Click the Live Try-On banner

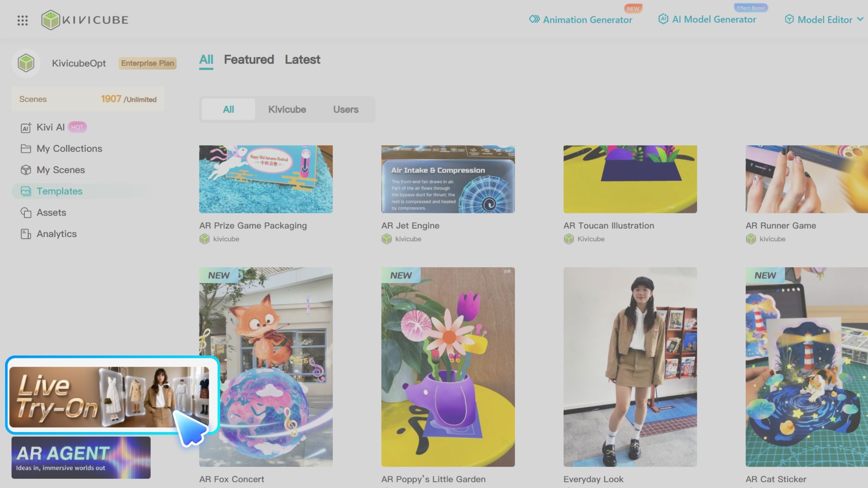click(109, 397)
